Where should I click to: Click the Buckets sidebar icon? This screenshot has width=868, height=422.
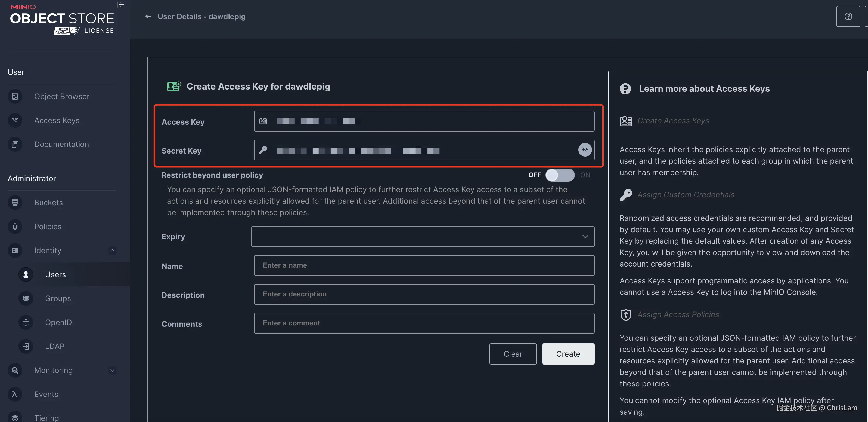pyautogui.click(x=15, y=202)
